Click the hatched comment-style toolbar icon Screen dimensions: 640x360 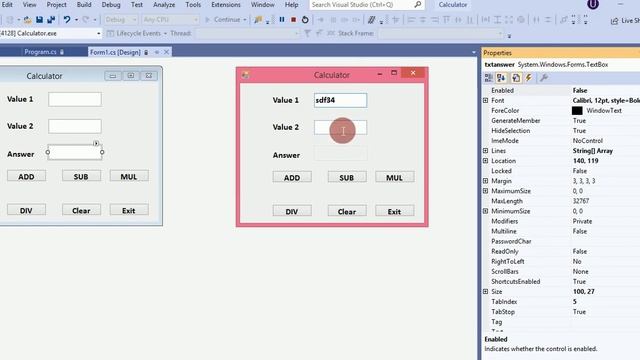(x=371, y=20)
